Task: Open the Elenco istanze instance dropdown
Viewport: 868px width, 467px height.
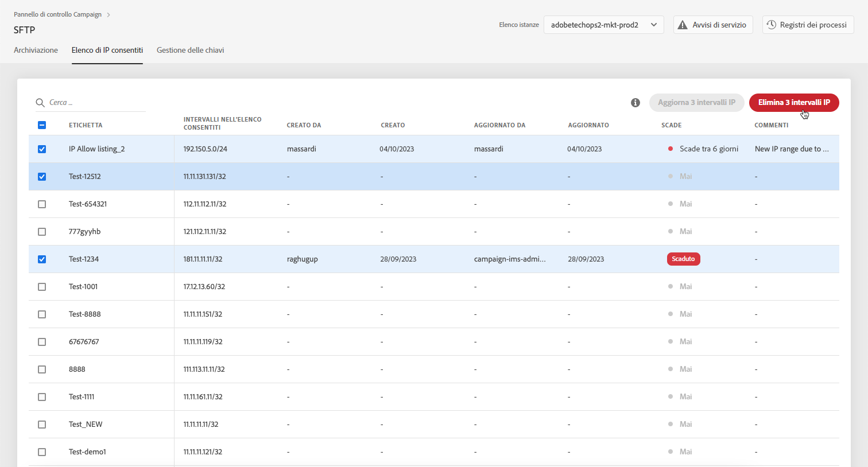Action: pyautogui.click(x=603, y=25)
